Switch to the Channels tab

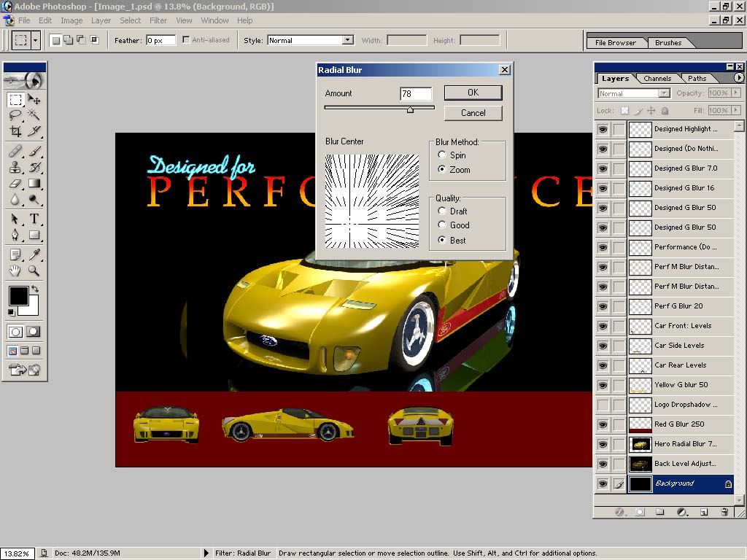(x=657, y=79)
